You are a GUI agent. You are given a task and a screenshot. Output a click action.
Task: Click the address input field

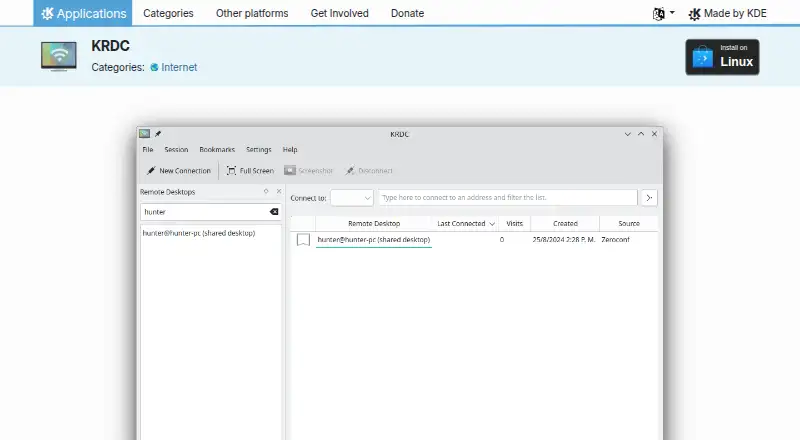508,198
